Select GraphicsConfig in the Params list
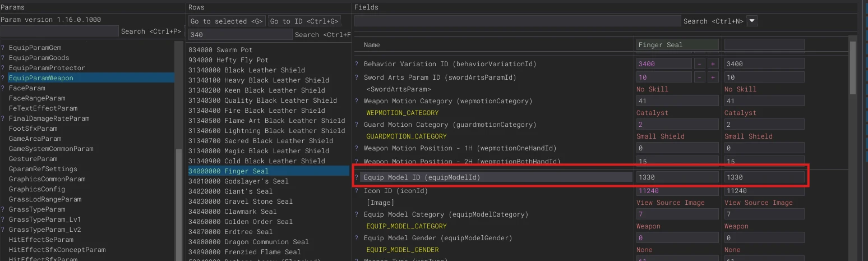This screenshot has width=868, height=261. pos(37,189)
